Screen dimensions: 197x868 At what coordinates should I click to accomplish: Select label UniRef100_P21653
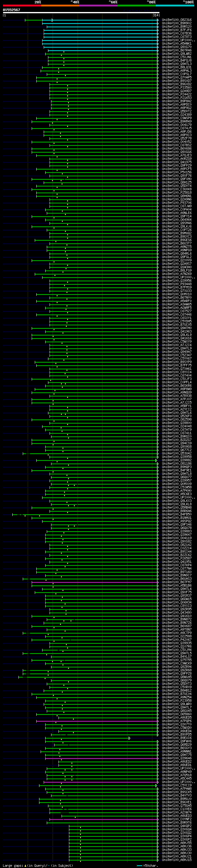pos(177,98)
